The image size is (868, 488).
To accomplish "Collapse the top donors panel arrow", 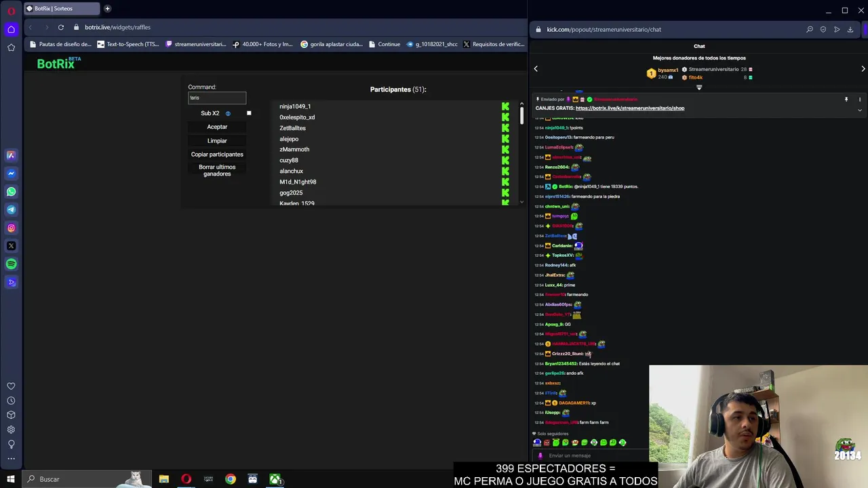I will point(699,87).
